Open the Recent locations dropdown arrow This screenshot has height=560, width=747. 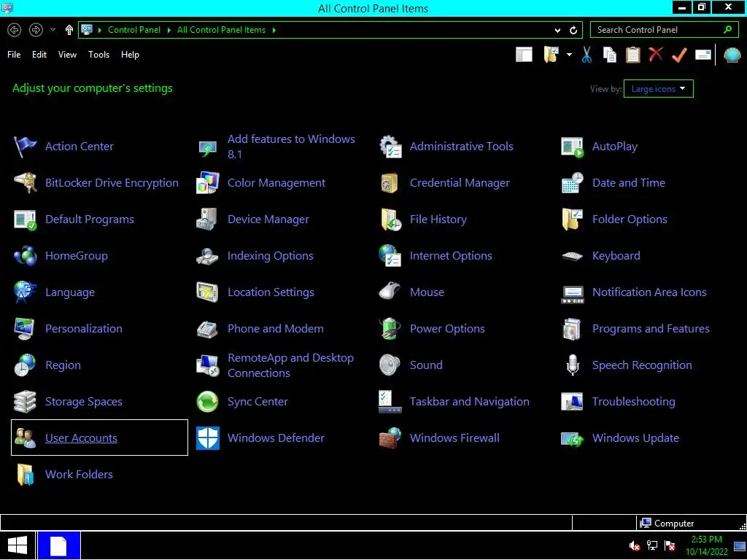[53, 29]
